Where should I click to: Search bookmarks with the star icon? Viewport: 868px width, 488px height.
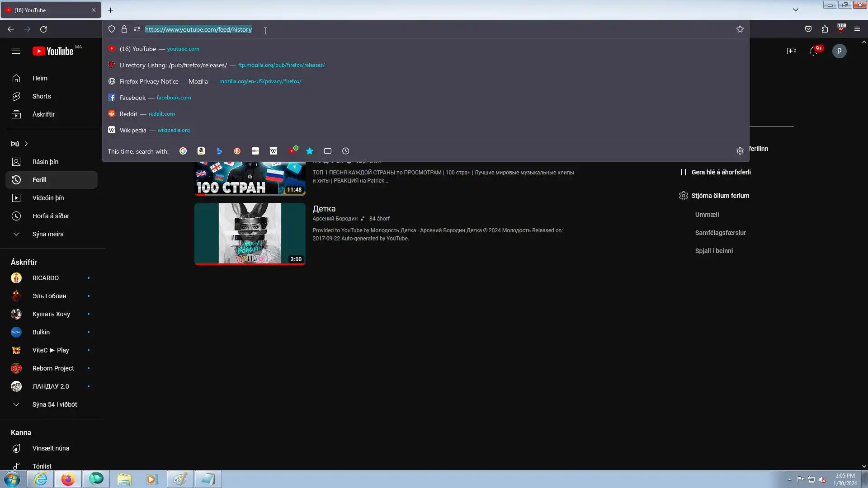pos(310,151)
